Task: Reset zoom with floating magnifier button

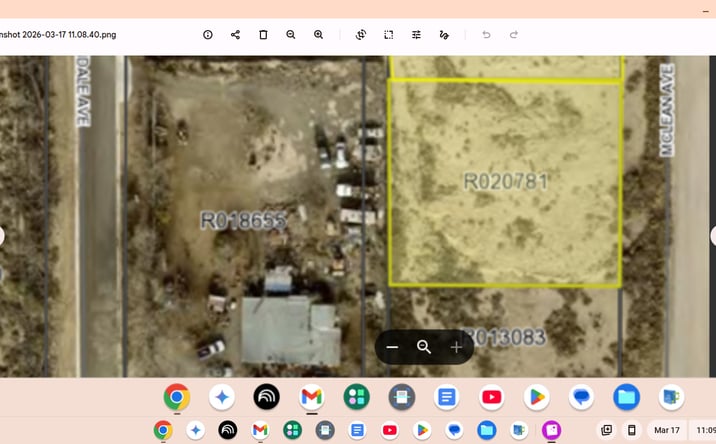Action: 424,347
